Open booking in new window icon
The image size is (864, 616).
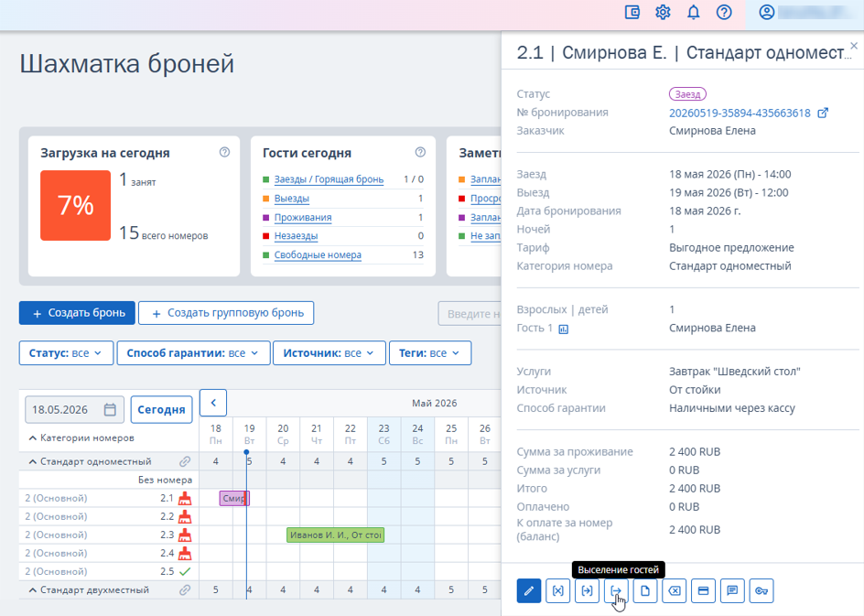click(823, 113)
